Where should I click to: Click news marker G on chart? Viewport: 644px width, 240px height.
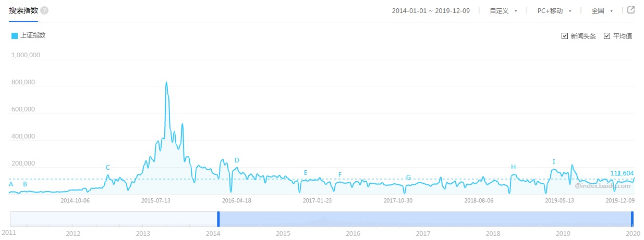pyautogui.click(x=408, y=178)
